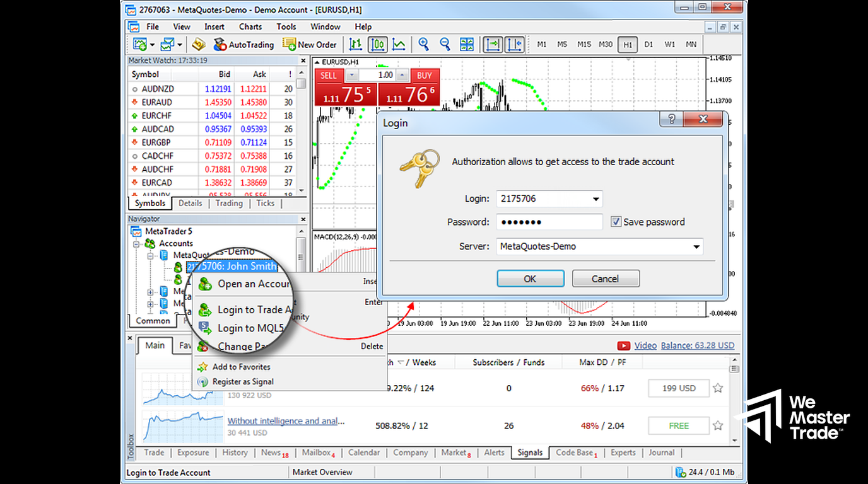Click the SELL button on chart
This screenshot has height=484, width=868.
click(329, 76)
